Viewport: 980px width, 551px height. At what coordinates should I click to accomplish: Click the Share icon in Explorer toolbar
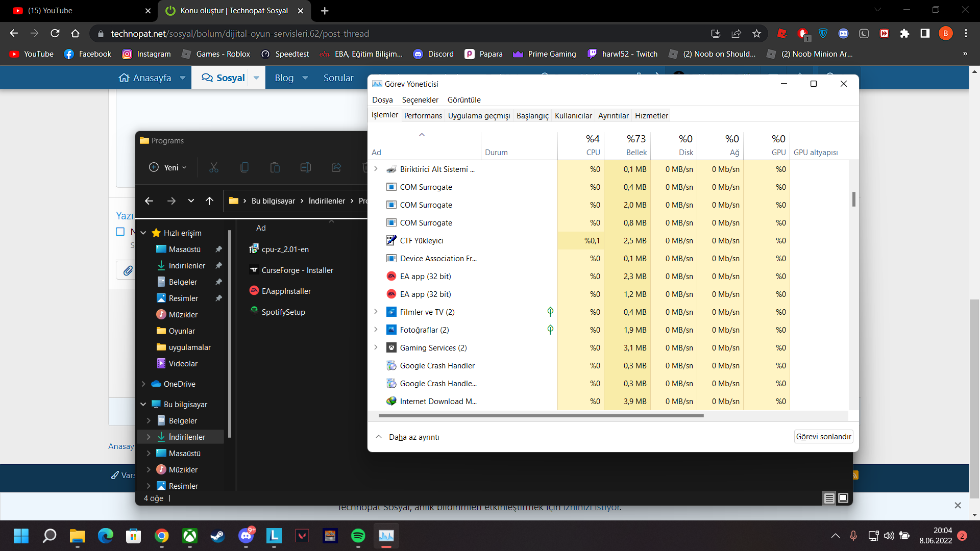[x=336, y=167]
